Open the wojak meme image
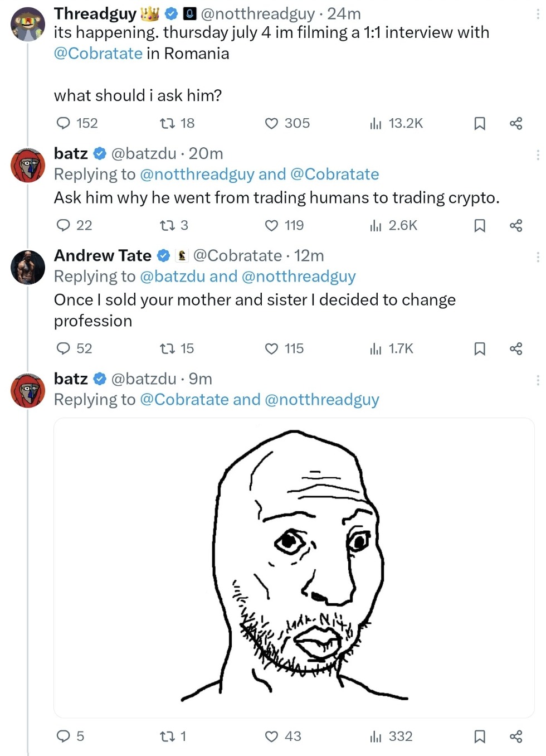 click(x=294, y=567)
